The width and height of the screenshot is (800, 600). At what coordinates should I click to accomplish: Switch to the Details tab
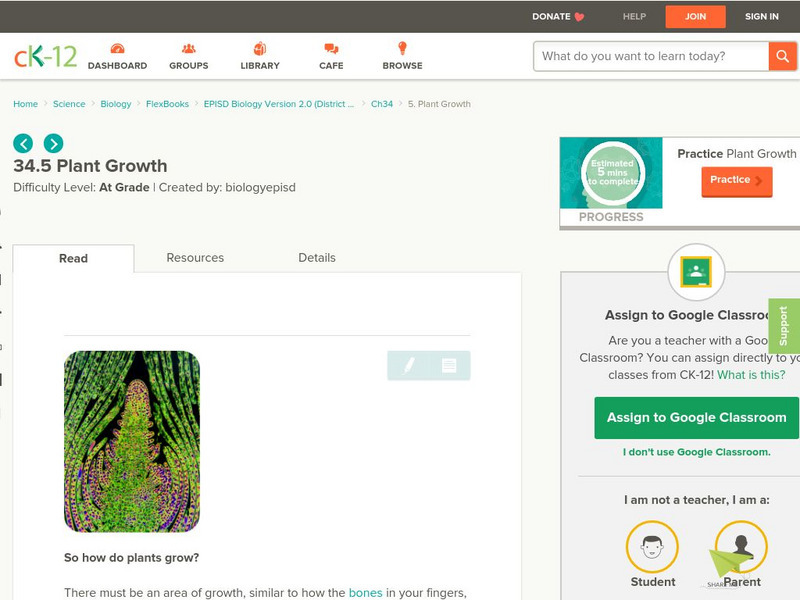click(x=317, y=258)
